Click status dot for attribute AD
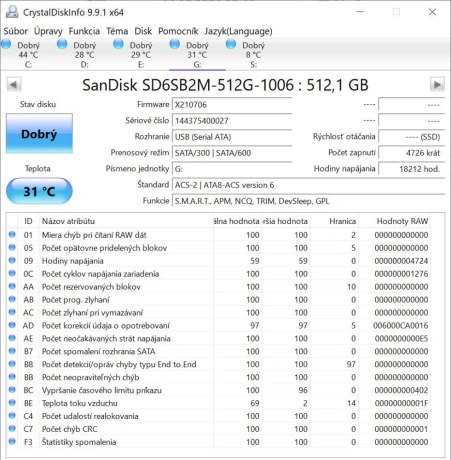 coord(12,325)
